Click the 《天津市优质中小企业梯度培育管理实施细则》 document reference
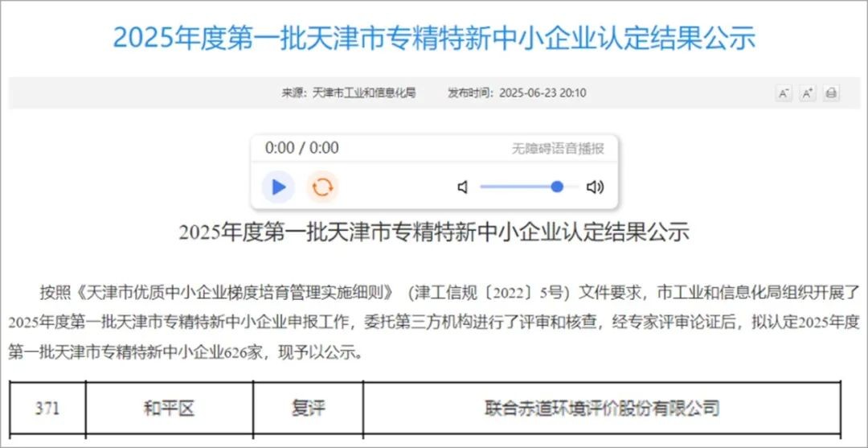868x448 pixels. point(232,291)
